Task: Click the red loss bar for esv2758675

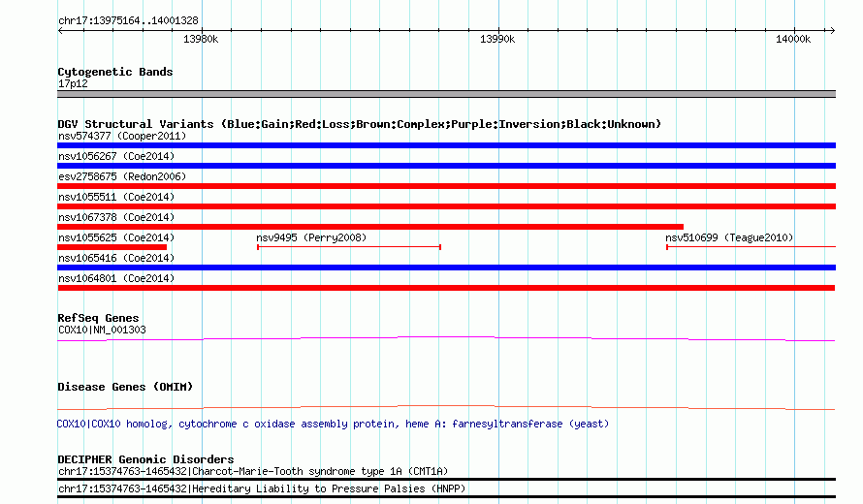Action: 446,186
